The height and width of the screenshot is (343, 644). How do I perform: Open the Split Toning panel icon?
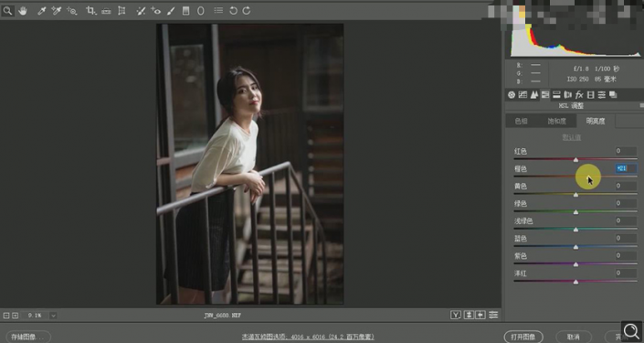(556, 94)
